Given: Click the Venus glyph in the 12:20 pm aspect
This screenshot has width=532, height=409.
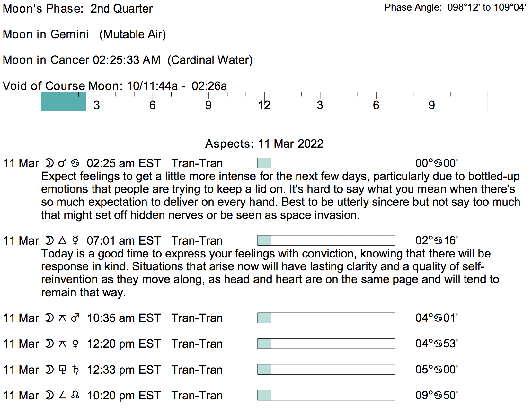Looking at the screenshot, I should (x=75, y=344).
